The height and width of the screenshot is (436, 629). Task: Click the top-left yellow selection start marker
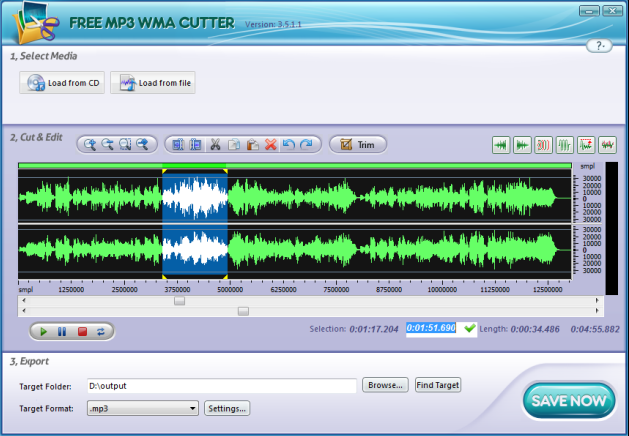(x=164, y=171)
